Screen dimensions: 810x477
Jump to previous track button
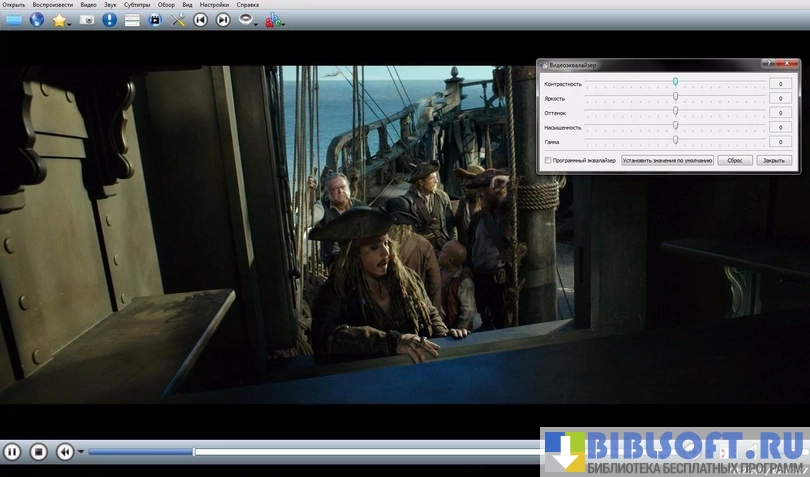pos(201,20)
